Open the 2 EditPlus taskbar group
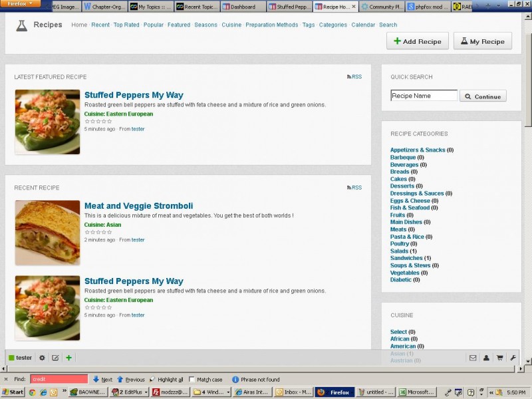The image size is (532, 399). tap(130, 392)
